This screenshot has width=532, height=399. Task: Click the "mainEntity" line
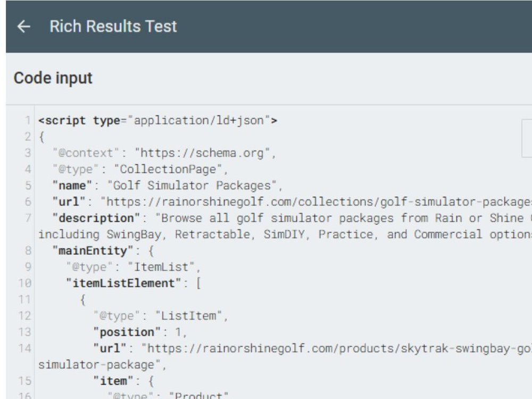tap(103, 251)
